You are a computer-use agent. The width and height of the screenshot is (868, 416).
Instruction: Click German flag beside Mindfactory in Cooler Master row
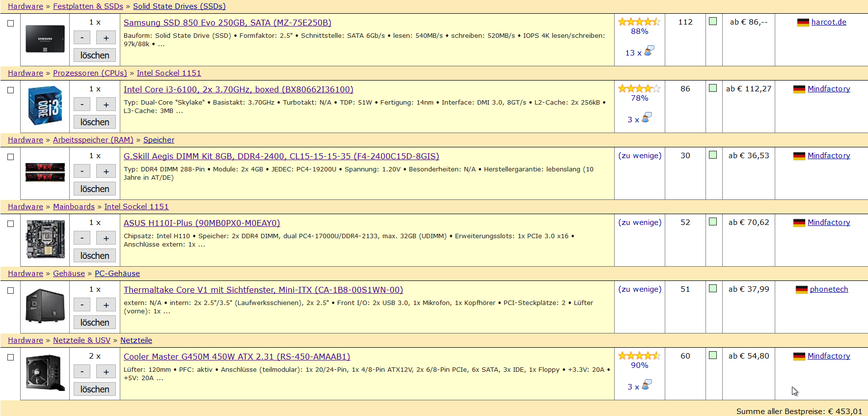799,357
